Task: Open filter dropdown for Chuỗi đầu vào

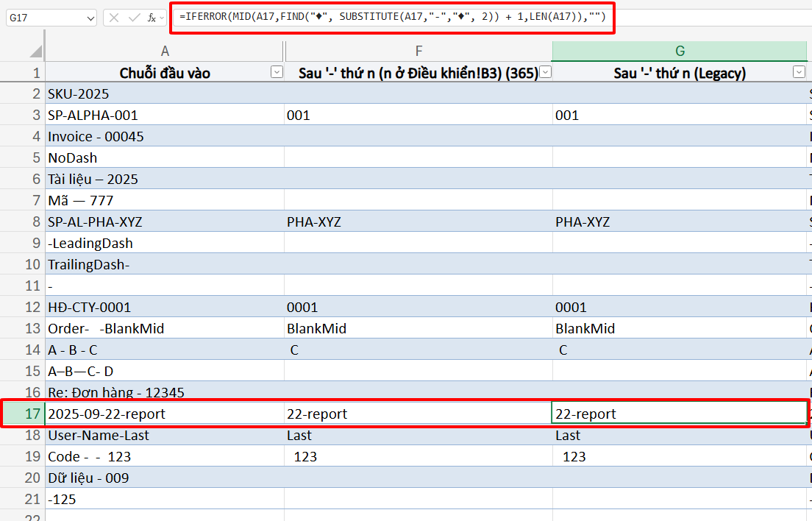Action: [x=277, y=73]
